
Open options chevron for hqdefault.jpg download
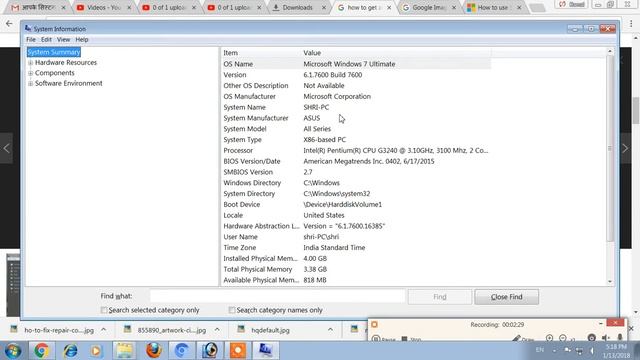(330, 329)
